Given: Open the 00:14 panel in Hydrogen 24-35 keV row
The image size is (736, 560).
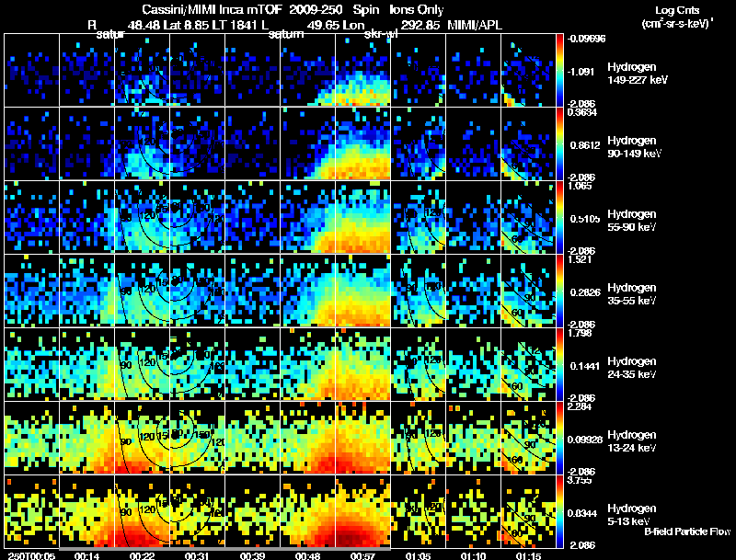Looking at the screenshot, I should 86,364.
